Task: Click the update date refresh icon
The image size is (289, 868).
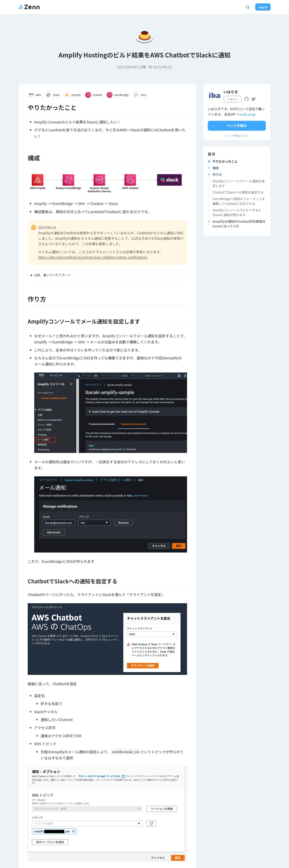Action: (x=150, y=67)
